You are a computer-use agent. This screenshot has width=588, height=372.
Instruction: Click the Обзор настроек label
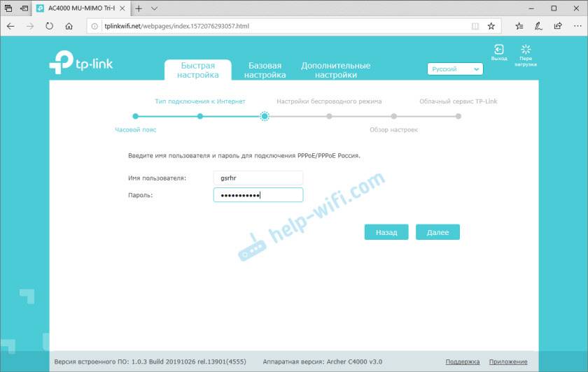pyautogui.click(x=393, y=129)
